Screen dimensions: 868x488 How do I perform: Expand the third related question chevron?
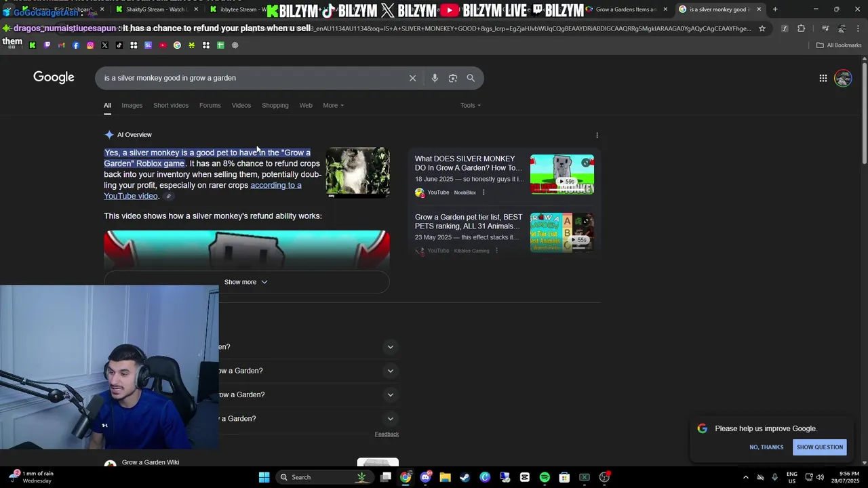pos(390,394)
